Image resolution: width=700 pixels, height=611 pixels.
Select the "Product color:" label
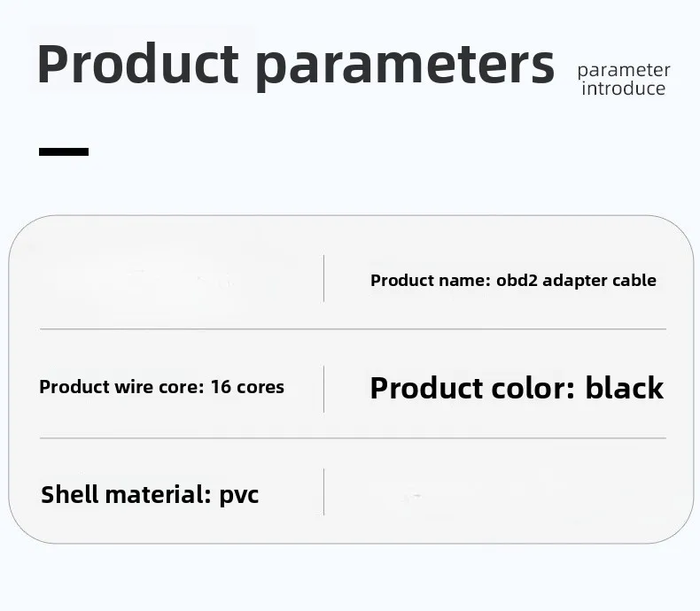[472, 388]
